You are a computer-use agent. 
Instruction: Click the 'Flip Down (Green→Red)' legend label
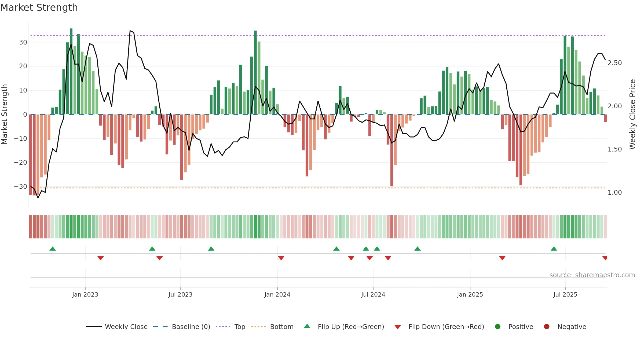pyautogui.click(x=446, y=327)
